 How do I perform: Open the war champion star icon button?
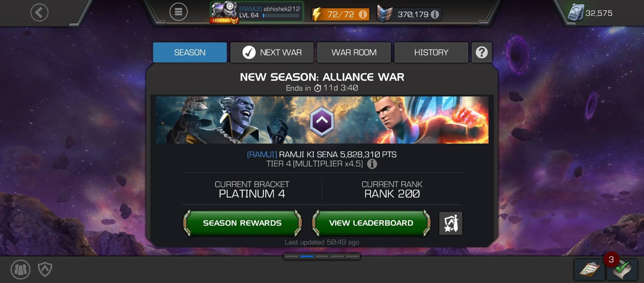pyautogui.click(x=451, y=223)
